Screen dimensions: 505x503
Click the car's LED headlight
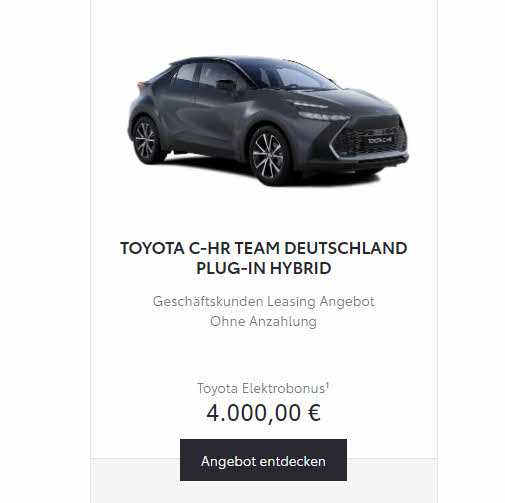[x=323, y=116]
